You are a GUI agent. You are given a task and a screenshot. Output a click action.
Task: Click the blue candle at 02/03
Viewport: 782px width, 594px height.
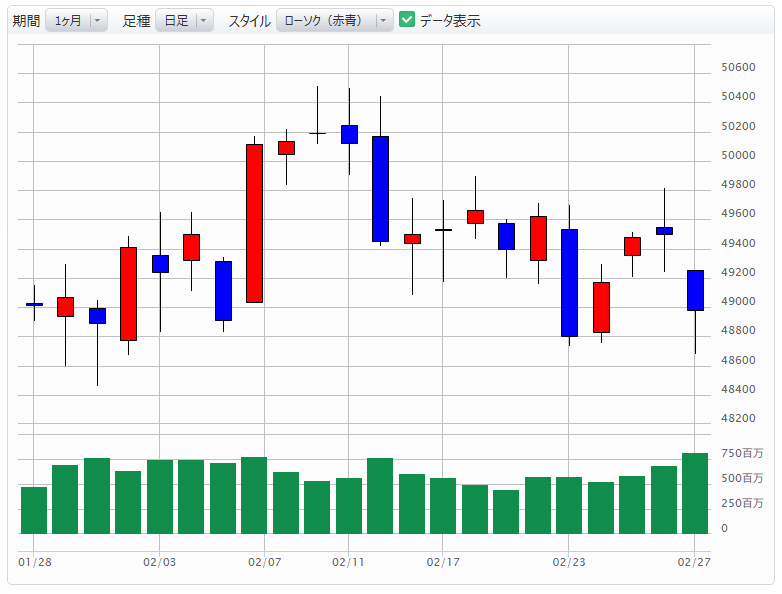pyautogui.click(x=160, y=263)
